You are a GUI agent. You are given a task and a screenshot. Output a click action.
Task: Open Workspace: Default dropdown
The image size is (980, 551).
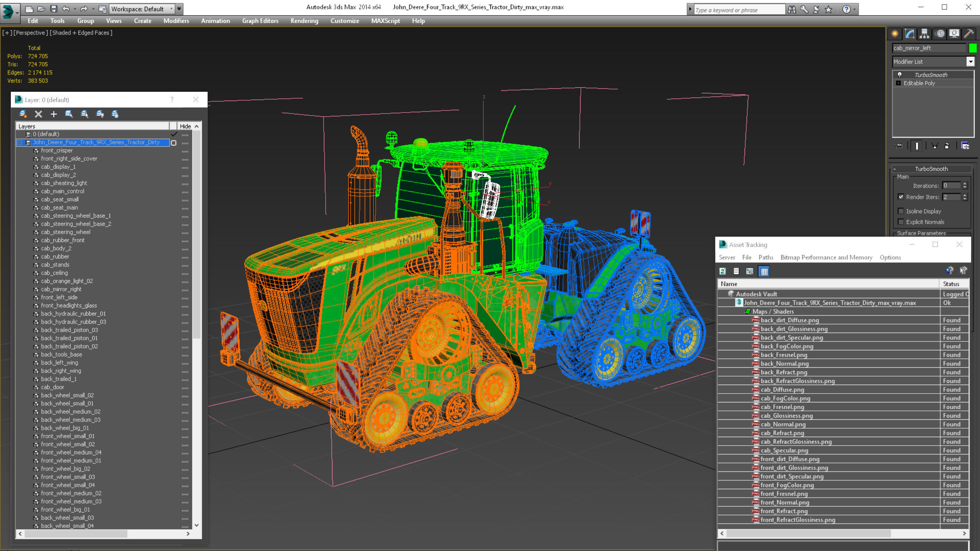tap(142, 9)
